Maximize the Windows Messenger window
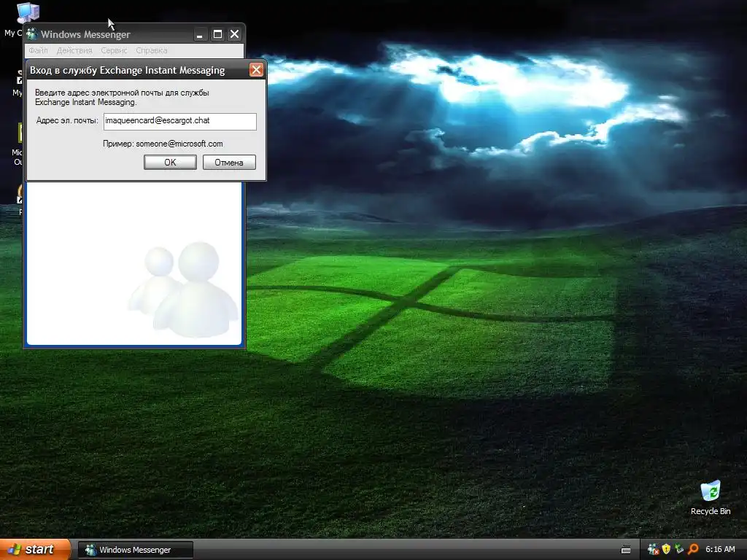Image resolution: width=747 pixels, height=560 pixels. tap(217, 34)
